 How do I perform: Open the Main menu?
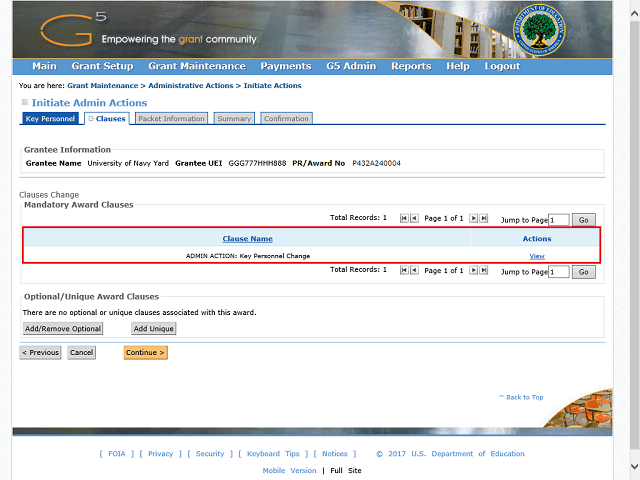pos(44,66)
